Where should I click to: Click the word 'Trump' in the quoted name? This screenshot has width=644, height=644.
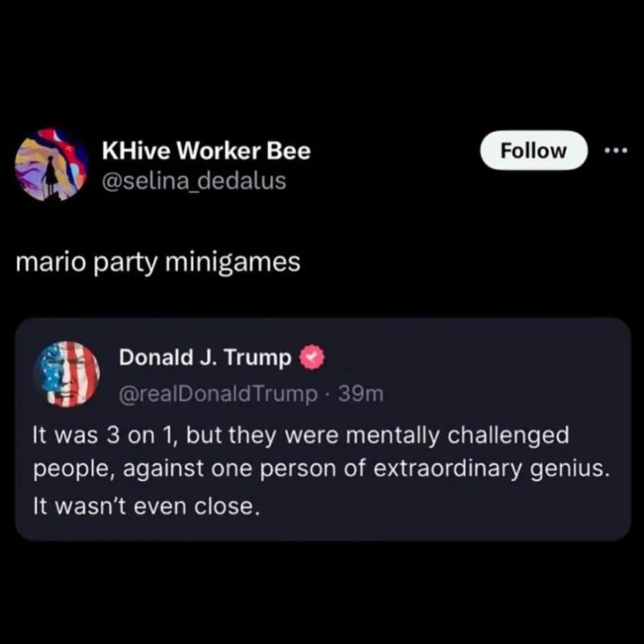(x=258, y=358)
